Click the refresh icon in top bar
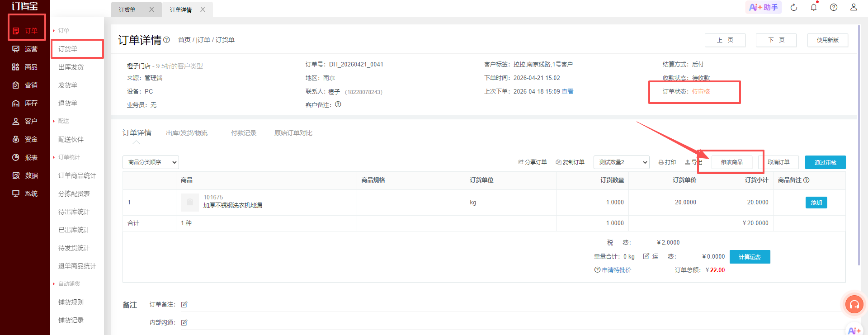Screen dimensions: 868x335 [794, 7]
